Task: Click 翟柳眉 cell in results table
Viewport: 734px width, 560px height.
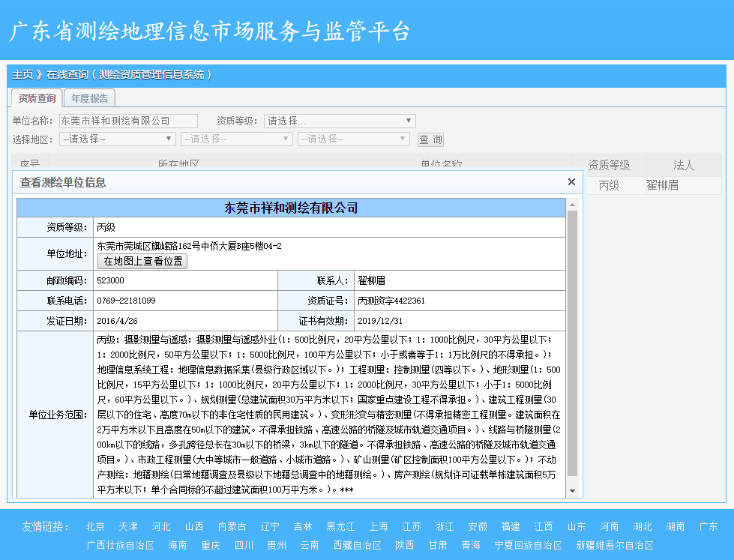Action: pos(662,185)
